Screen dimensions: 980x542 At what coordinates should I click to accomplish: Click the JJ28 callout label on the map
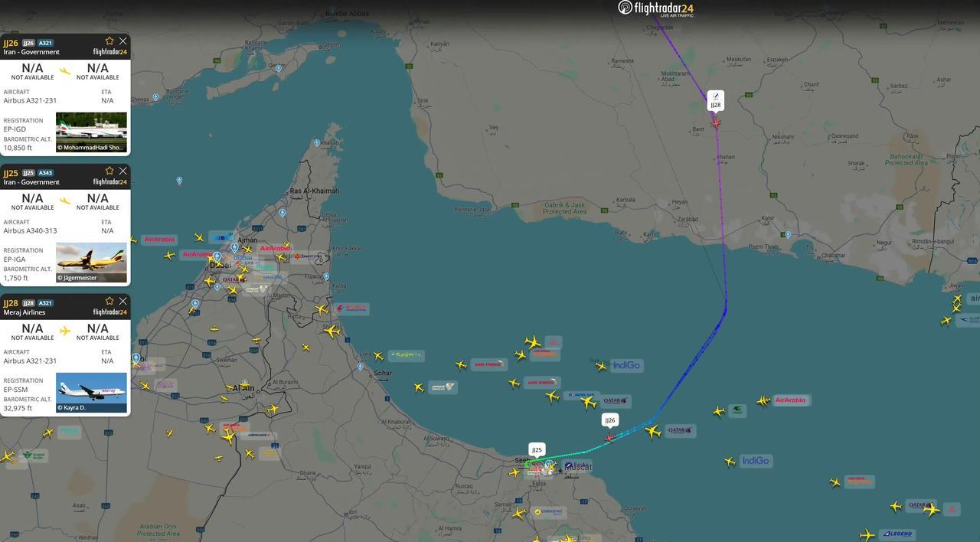click(715, 101)
